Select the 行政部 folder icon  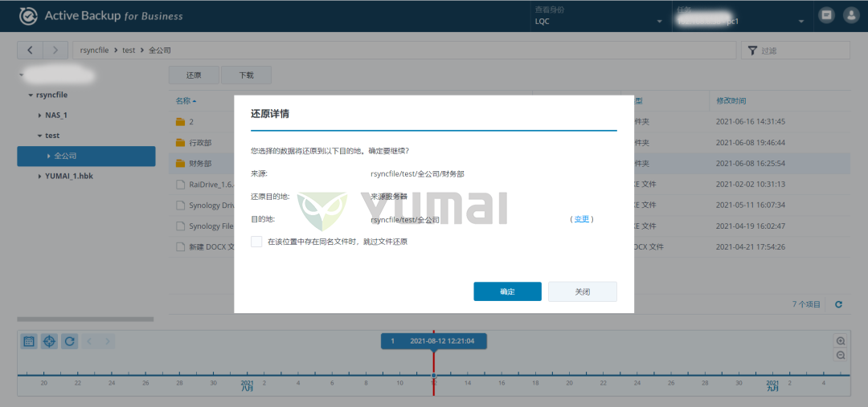[x=180, y=143]
